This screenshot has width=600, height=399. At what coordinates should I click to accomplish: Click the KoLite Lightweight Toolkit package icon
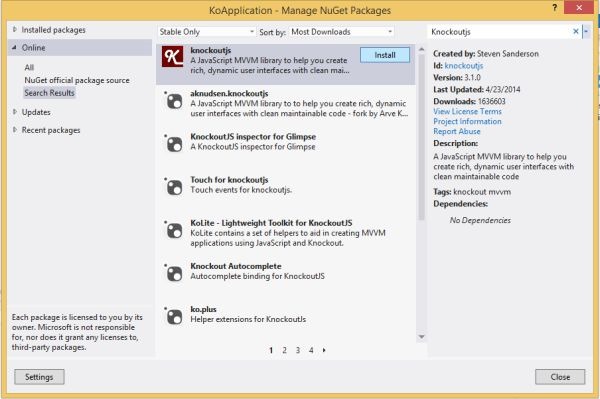coord(173,231)
